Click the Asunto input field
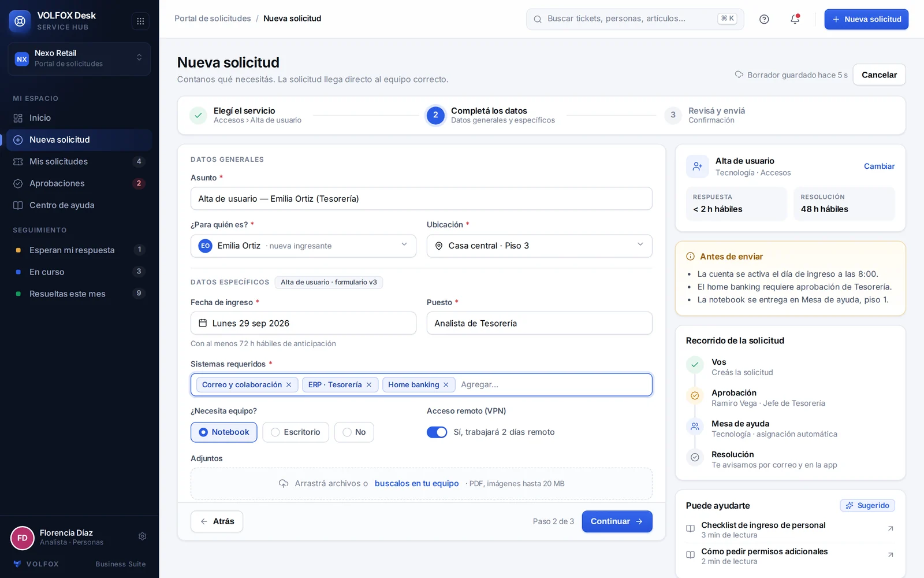924x578 pixels. (422, 199)
